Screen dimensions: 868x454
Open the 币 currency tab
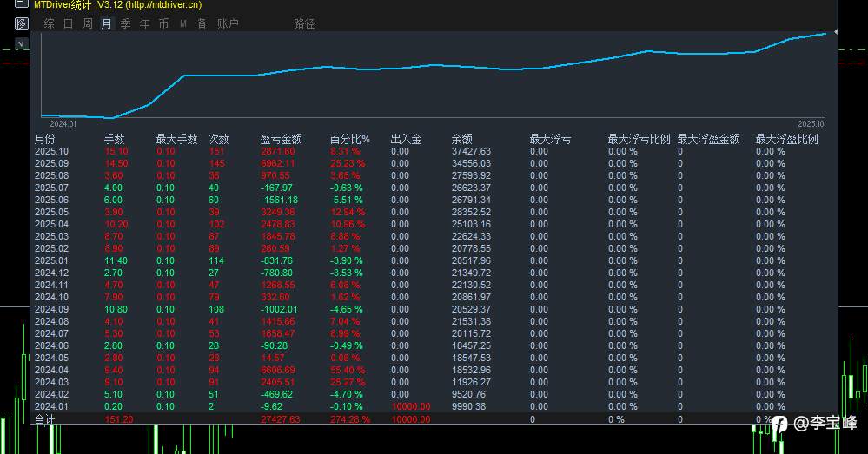164,23
